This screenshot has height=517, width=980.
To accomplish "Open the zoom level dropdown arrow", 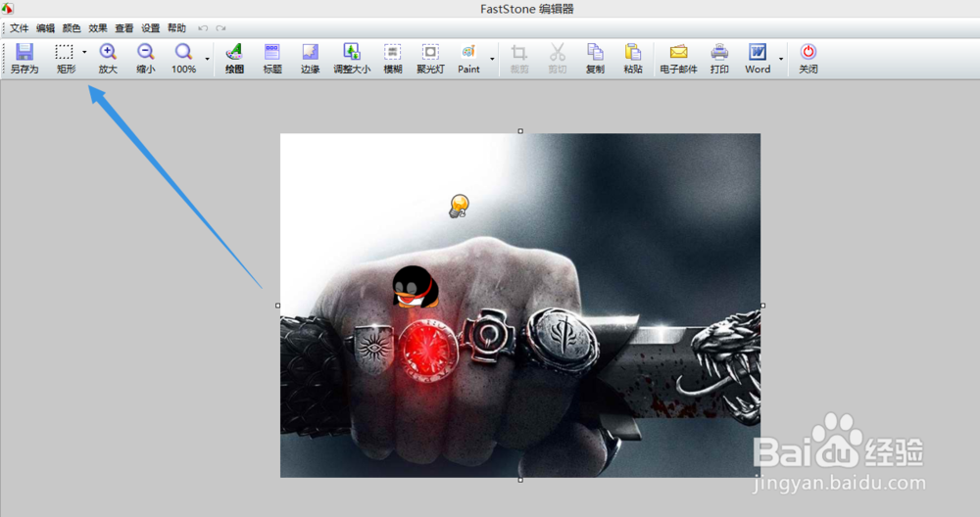I will pyautogui.click(x=208, y=59).
